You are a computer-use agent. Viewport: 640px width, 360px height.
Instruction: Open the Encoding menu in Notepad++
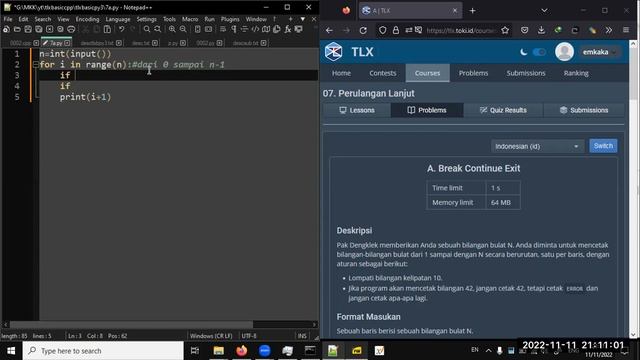[87, 19]
